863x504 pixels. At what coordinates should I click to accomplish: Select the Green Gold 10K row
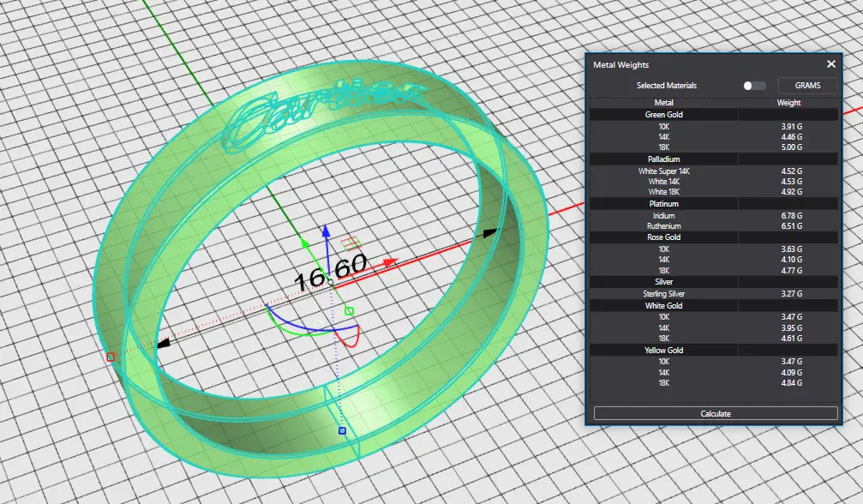(x=714, y=127)
